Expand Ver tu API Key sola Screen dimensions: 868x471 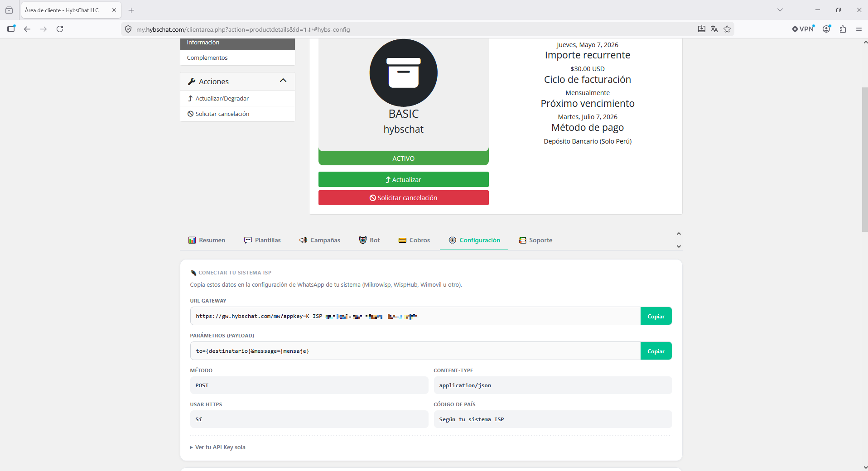click(218, 447)
